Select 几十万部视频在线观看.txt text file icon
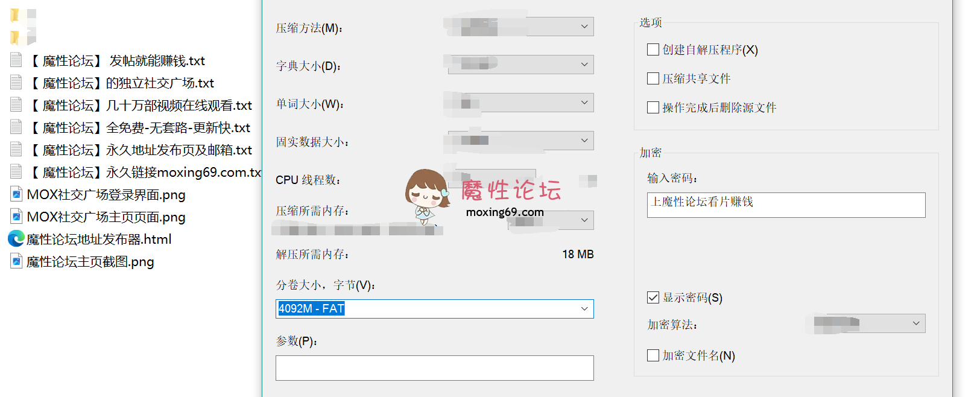 16,104
